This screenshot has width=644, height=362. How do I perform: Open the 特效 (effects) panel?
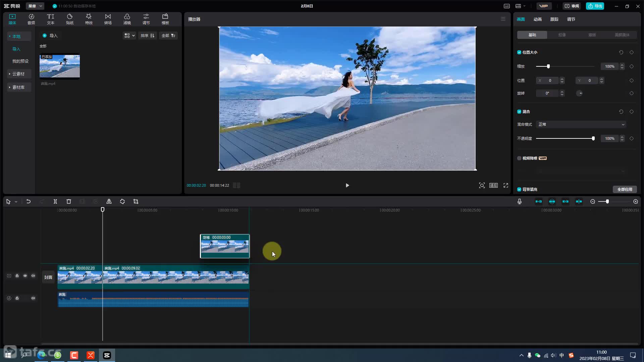[x=89, y=19]
